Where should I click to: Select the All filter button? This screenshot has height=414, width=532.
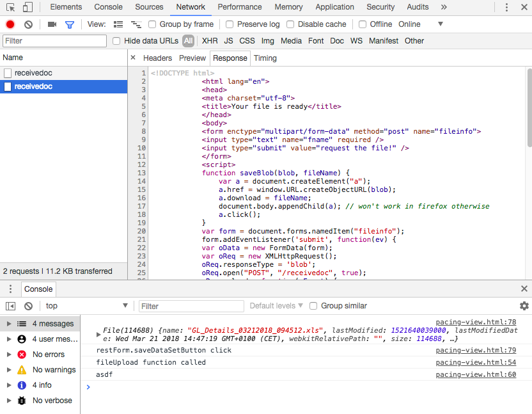pyautogui.click(x=188, y=41)
